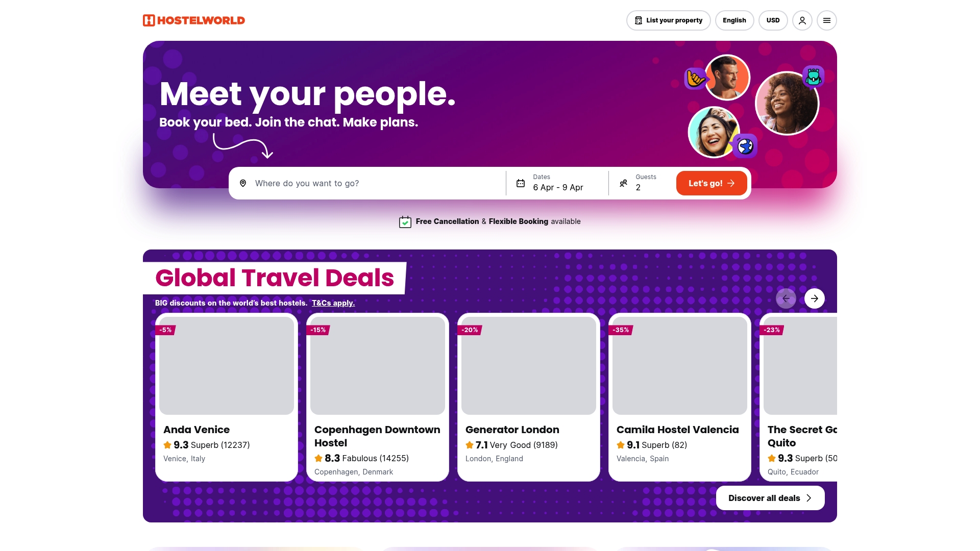Click the building icon beside List your property
The width and height of the screenshot is (980, 551).
pyautogui.click(x=639, y=20)
